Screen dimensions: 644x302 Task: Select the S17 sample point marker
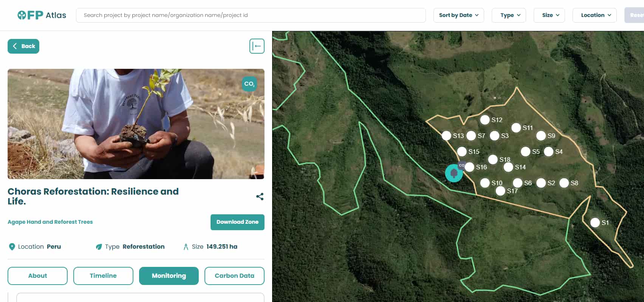pyautogui.click(x=500, y=191)
